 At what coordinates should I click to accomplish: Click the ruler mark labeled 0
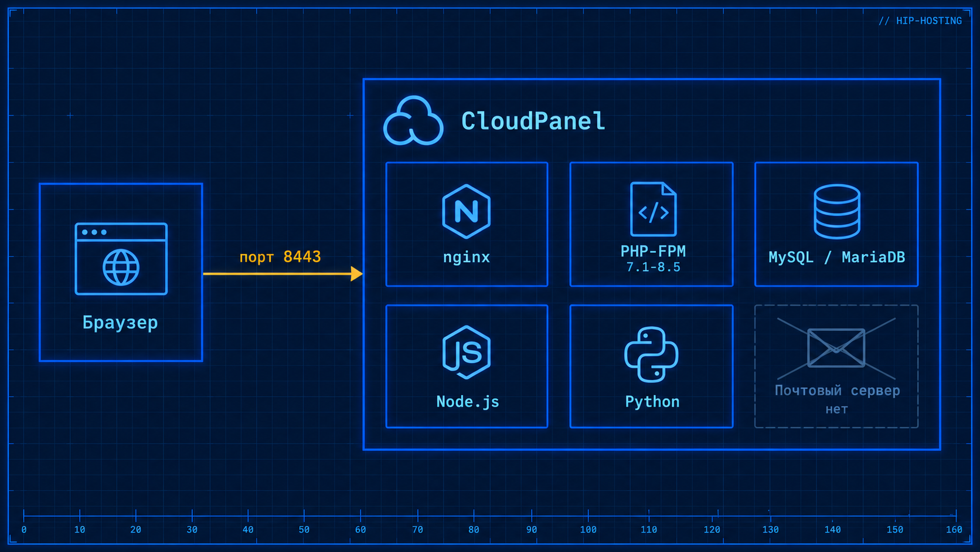(24, 530)
